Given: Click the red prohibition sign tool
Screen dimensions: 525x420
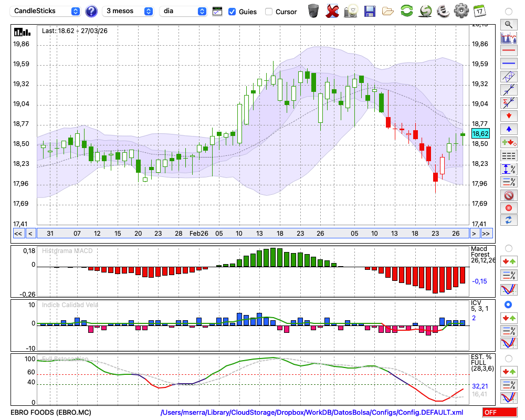Looking at the screenshot, I should tap(508, 195).
